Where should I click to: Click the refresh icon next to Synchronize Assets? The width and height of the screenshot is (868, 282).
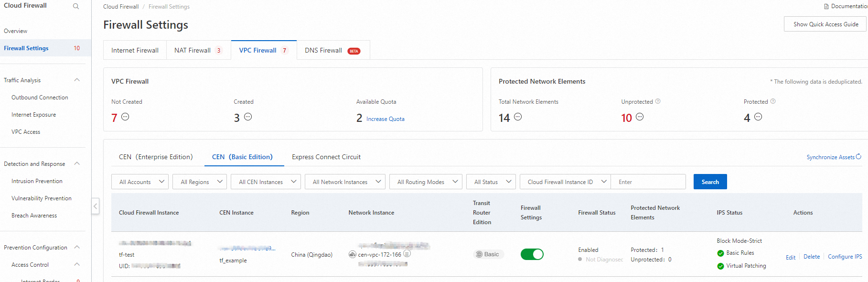point(858,156)
